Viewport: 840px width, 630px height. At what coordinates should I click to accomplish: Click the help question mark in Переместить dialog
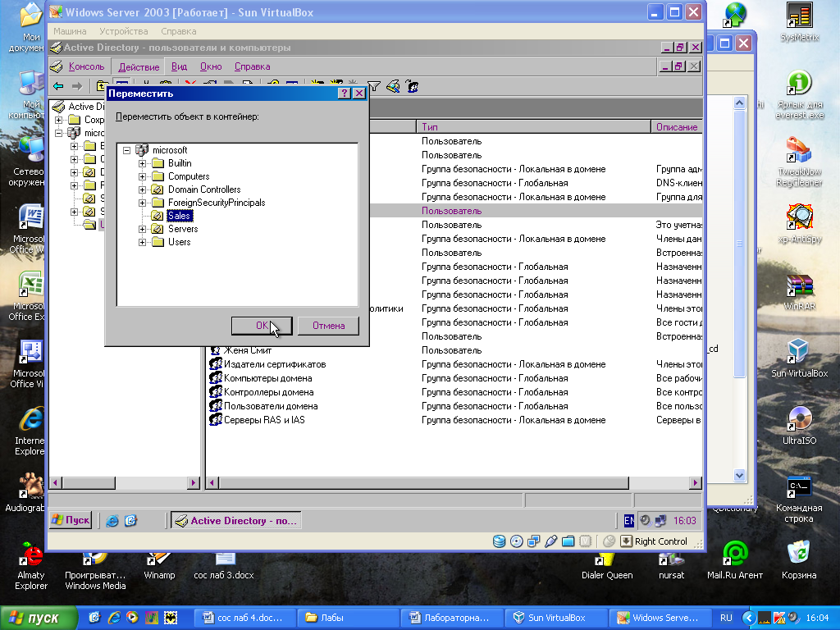click(x=345, y=94)
